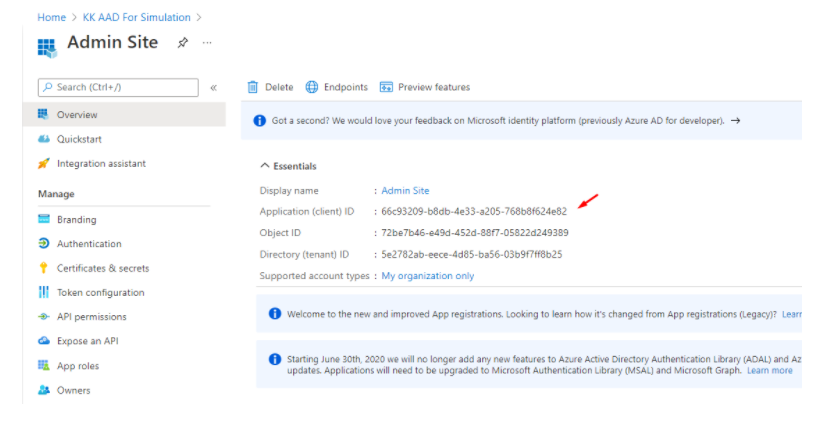
Task: Click the Certificates & secrets key icon
Action: (44, 268)
